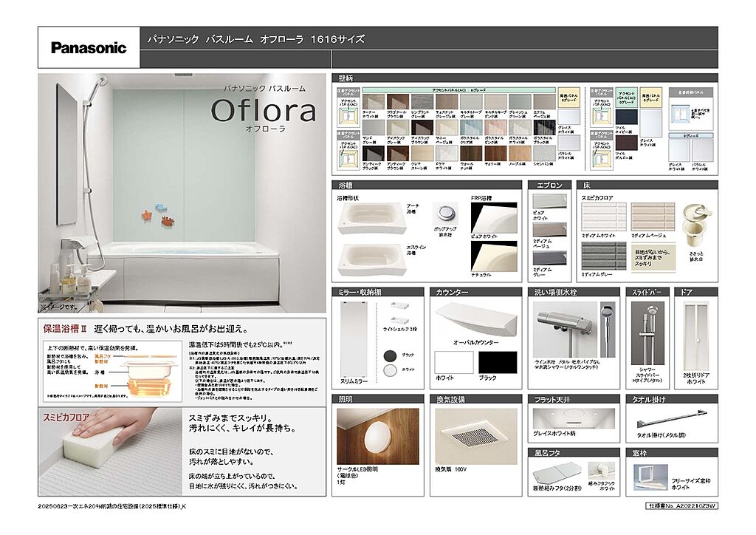
Task: Click the insulated bath lid image
Action: coord(557,473)
